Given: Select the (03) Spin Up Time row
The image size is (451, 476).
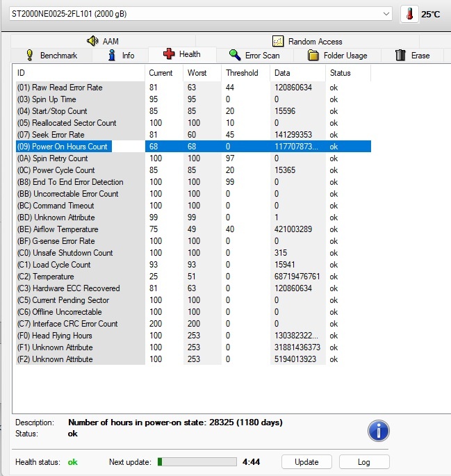Looking at the screenshot, I should pyautogui.click(x=193, y=99).
